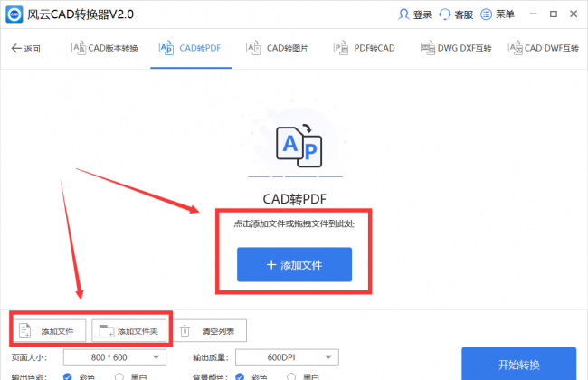
Task: Select 彩色 for 输出色彩
Action: click(x=68, y=376)
